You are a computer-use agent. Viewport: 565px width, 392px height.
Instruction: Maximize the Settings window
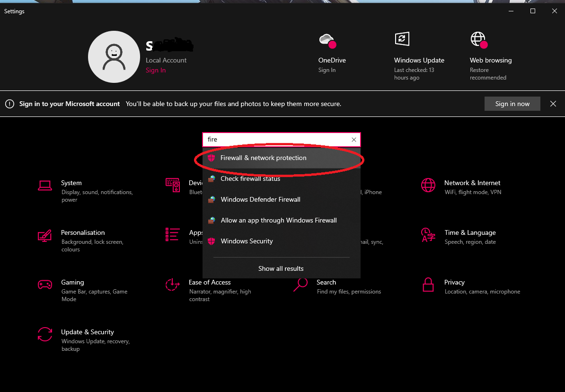click(532, 11)
